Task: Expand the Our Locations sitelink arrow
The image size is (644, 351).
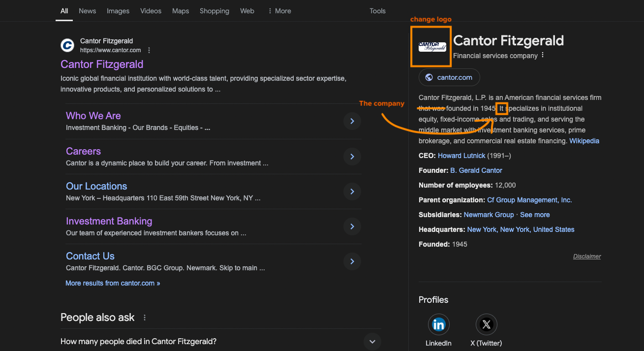Action: [352, 191]
